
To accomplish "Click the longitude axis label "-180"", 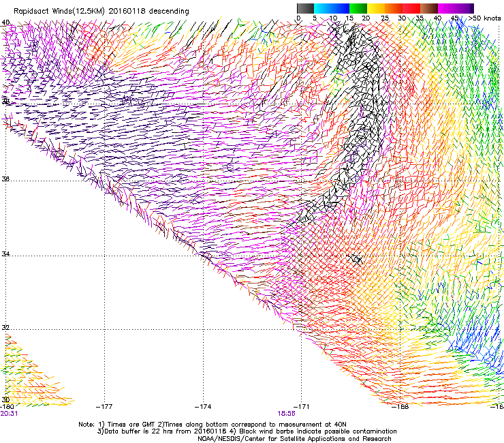I will [x=7, y=406].
